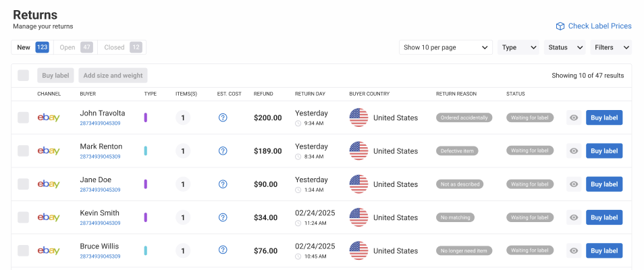Click the eBay logo in Kevin Smith's row

tap(49, 217)
